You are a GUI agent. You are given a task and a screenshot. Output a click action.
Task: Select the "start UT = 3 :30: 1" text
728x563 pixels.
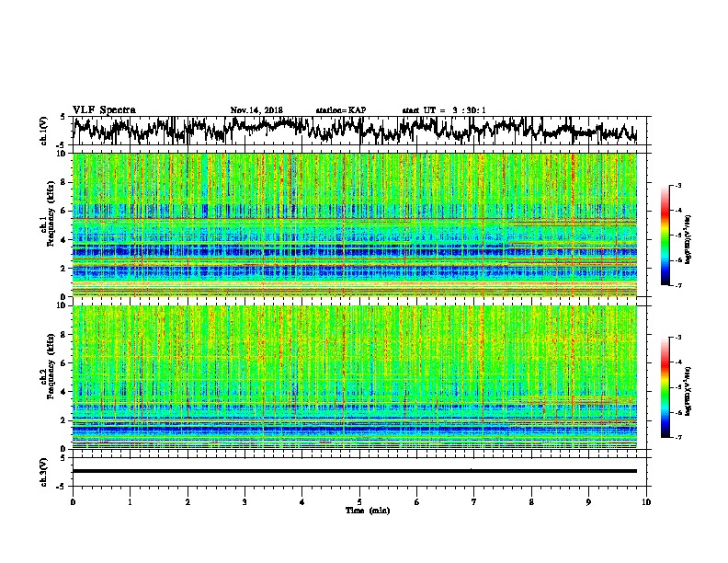444,110
